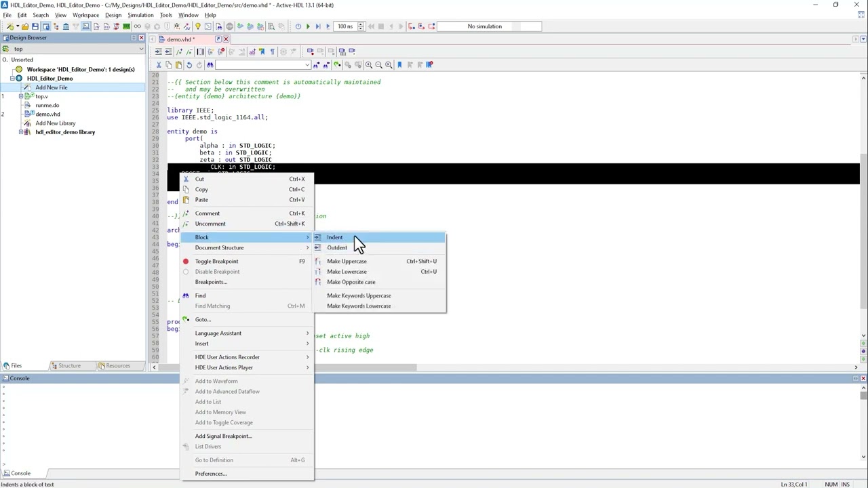The image size is (868, 488).
Task: Click the library building icon in main toolbar
Action: [x=66, y=26]
